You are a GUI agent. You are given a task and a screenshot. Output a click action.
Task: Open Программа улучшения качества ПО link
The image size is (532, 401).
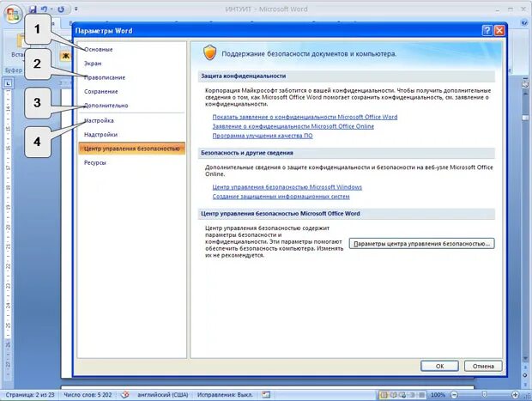[x=263, y=136]
